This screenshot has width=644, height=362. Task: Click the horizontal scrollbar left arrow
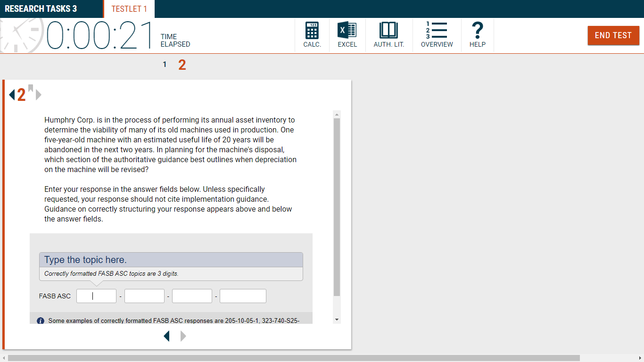click(4, 358)
